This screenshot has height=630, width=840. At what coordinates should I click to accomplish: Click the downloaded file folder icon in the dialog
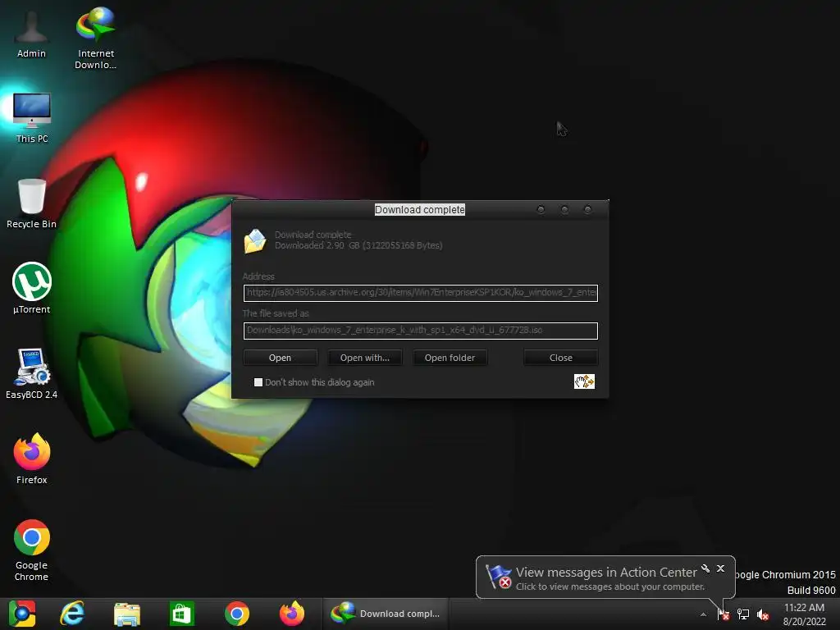[x=255, y=240]
